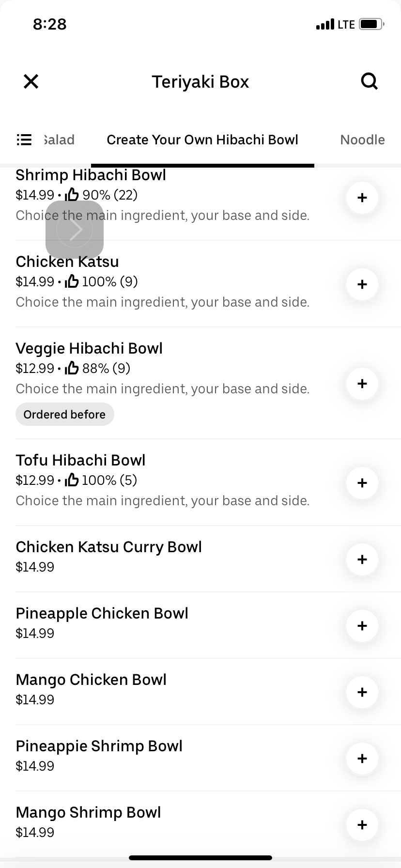Tap the Ordered before badge
The width and height of the screenshot is (401, 868).
(x=64, y=415)
